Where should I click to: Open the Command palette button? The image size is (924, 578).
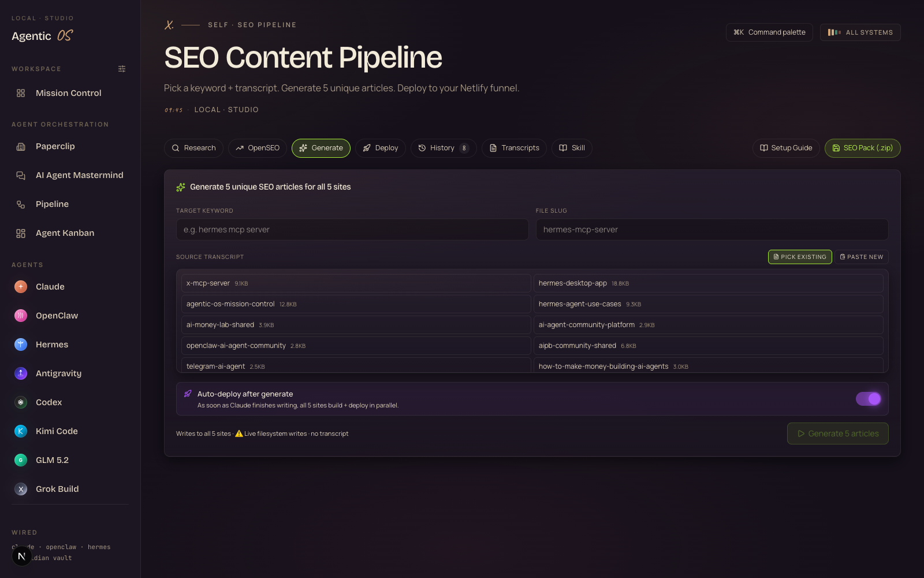(769, 32)
